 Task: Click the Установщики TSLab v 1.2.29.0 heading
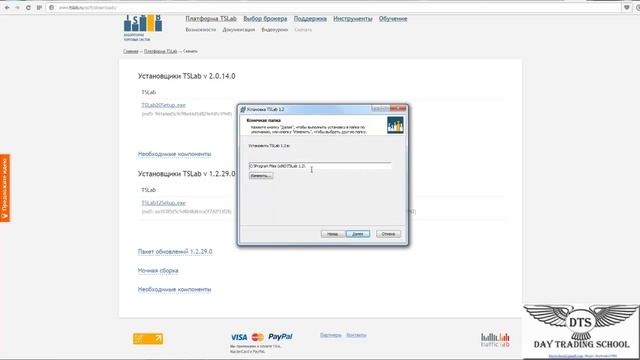tap(187, 174)
